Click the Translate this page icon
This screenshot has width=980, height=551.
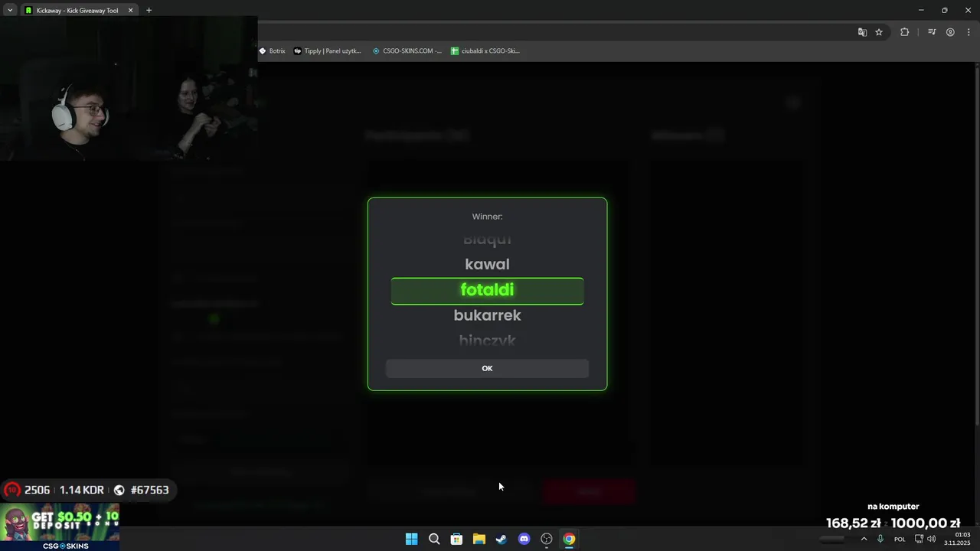[862, 32]
